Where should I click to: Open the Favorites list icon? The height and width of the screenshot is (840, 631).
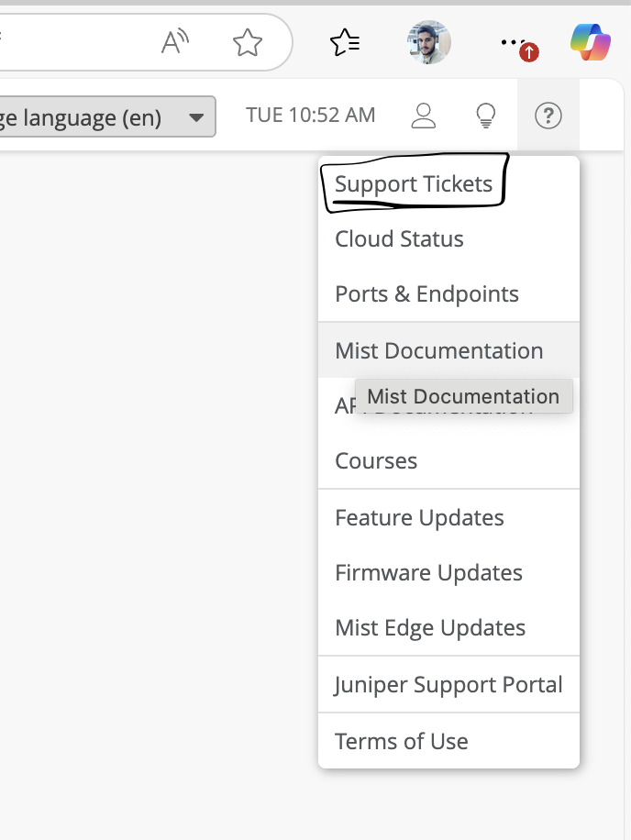344,42
